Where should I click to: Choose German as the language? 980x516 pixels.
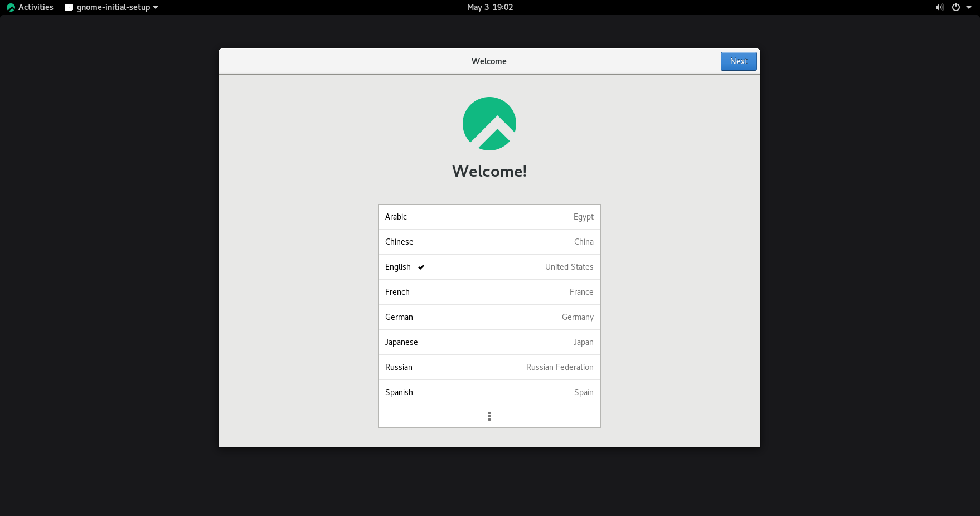point(489,317)
